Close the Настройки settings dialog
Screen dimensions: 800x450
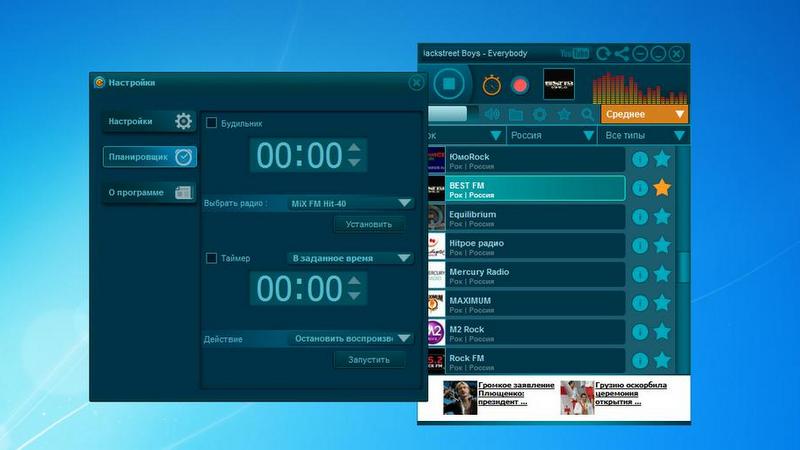pos(416,82)
